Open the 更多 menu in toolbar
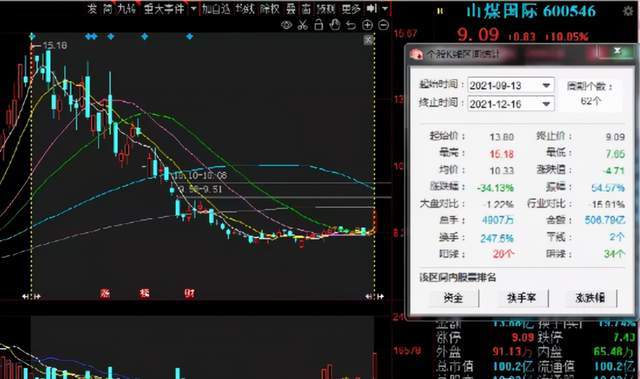Viewport: 640px width, 379px height. (351, 9)
